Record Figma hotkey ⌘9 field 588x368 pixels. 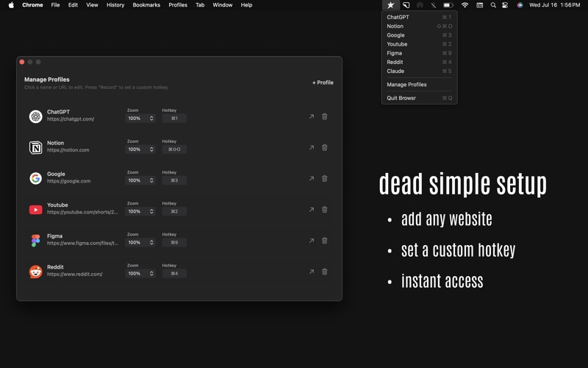(174, 243)
